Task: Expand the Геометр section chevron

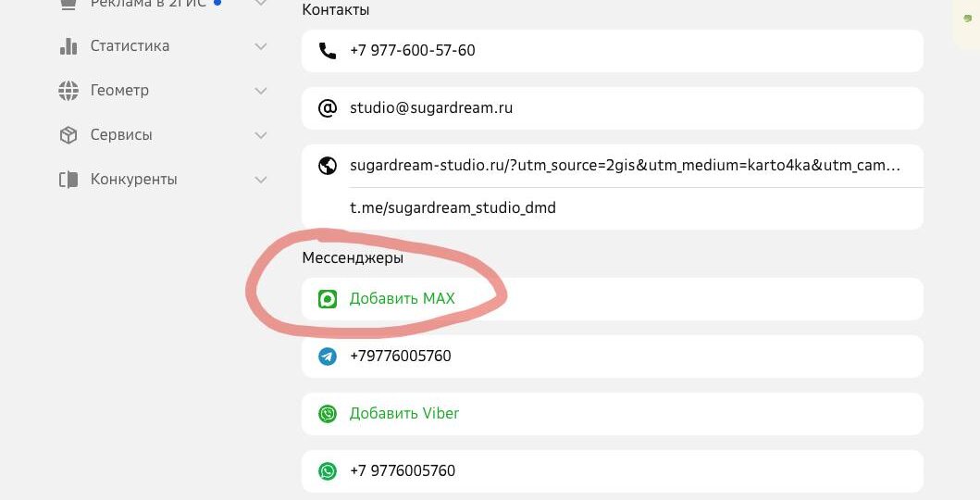Action: pyautogui.click(x=261, y=91)
